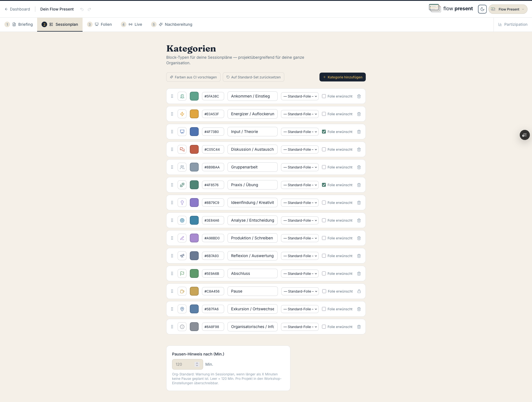Open Standard-Folie dropdown for Reflexion / Auswertung
Image resolution: width=532 pixels, height=402 pixels.
[300, 256]
